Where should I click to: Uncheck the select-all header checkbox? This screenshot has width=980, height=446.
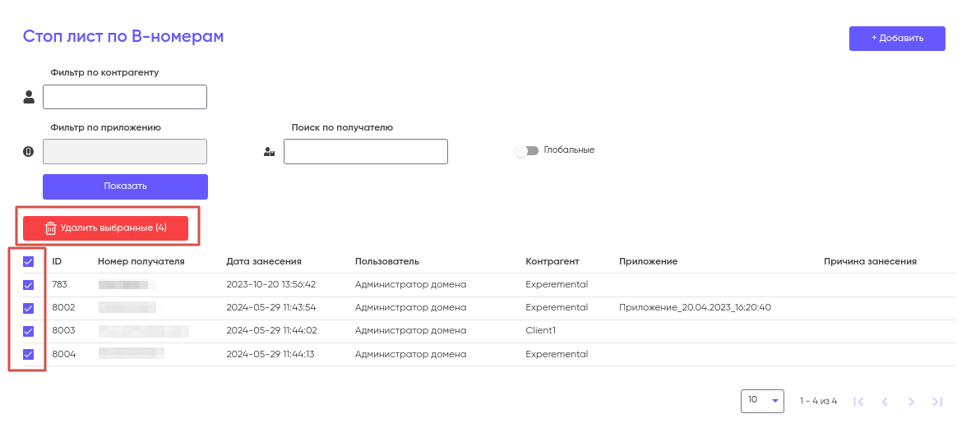tap(28, 262)
